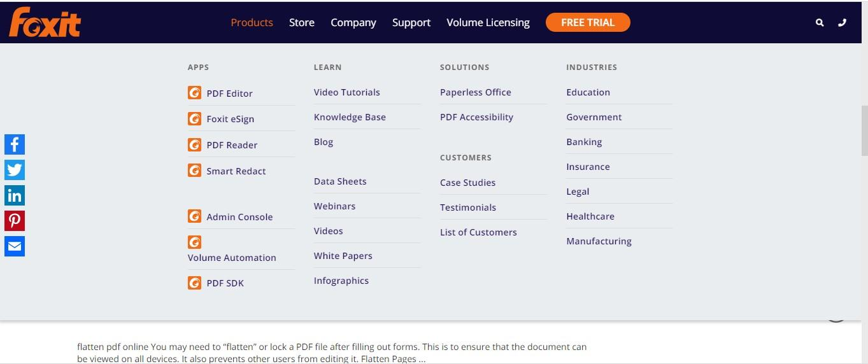The image size is (868, 364).
Task: Open the Support menu
Action: (411, 22)
